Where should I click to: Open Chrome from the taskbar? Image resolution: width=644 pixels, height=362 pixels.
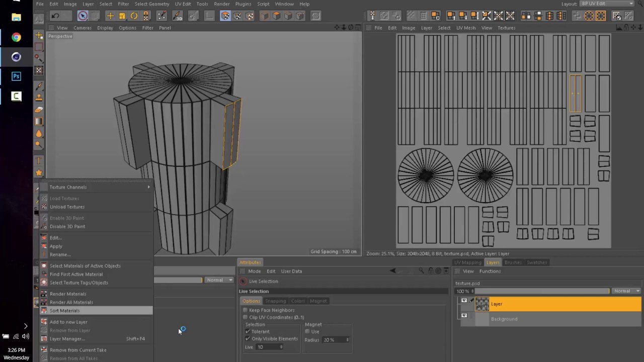tap(16, 37)
